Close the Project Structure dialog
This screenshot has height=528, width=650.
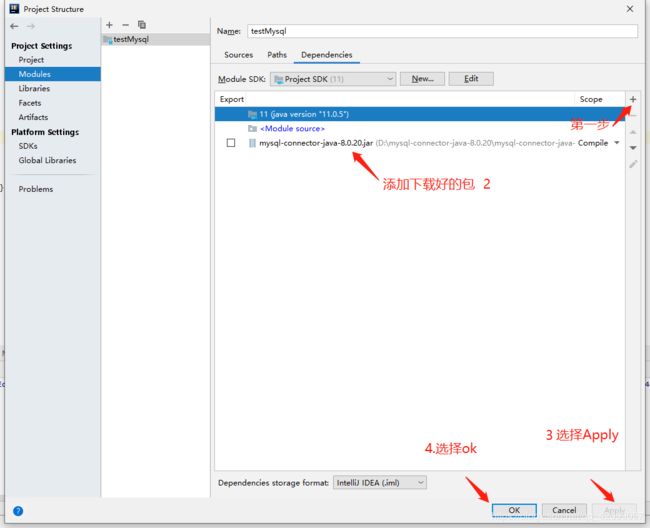coord(630,9)
